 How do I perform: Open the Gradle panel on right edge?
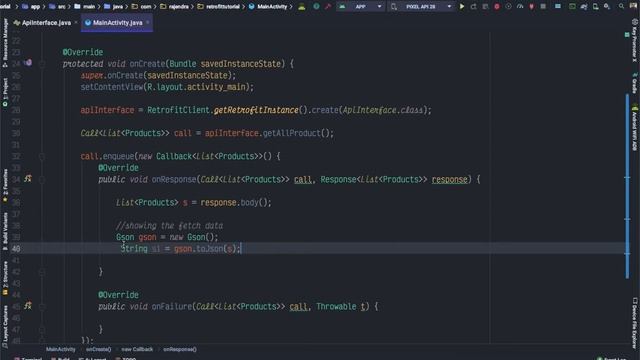(635, 83)
